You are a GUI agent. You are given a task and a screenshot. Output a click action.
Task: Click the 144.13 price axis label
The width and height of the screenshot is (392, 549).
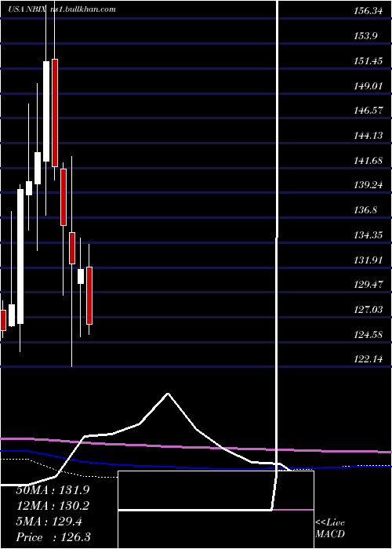click(368, 136)
